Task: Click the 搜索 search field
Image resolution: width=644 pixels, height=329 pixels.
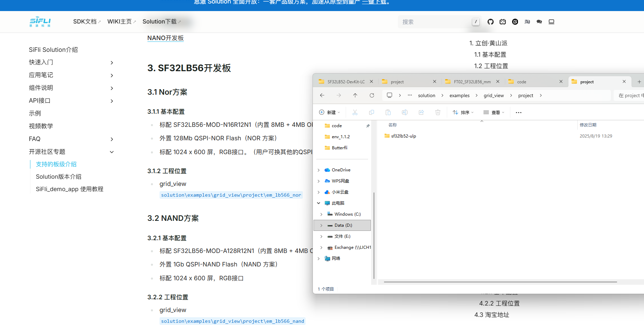Action: (x=435, y=22)
